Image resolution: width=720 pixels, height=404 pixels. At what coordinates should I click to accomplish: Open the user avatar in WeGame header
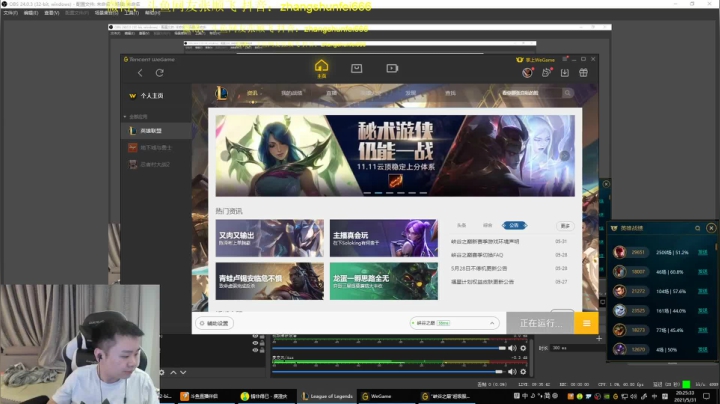click(x=527, y=73)
